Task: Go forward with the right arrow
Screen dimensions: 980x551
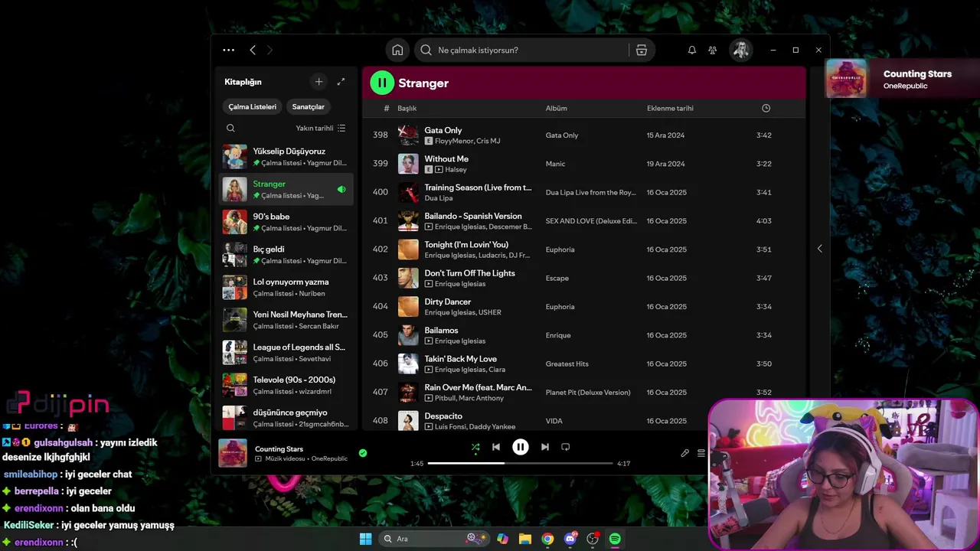Action: [269, 50]
